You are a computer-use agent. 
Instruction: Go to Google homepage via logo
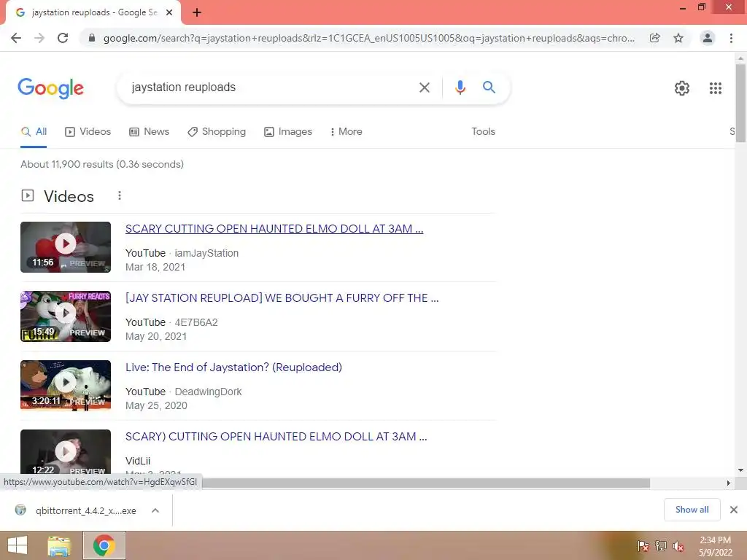point(50,88)
